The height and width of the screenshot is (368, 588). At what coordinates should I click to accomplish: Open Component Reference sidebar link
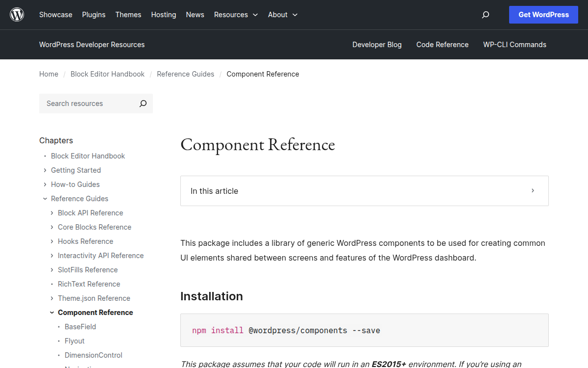(x=96, y=313)
